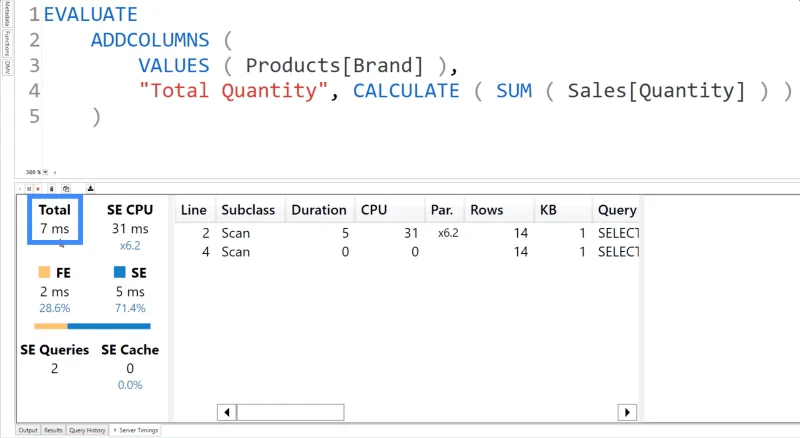
Task: Click Sales[Quantity] in the query editor
Action: pyautogui.click(x=656, y=91)
